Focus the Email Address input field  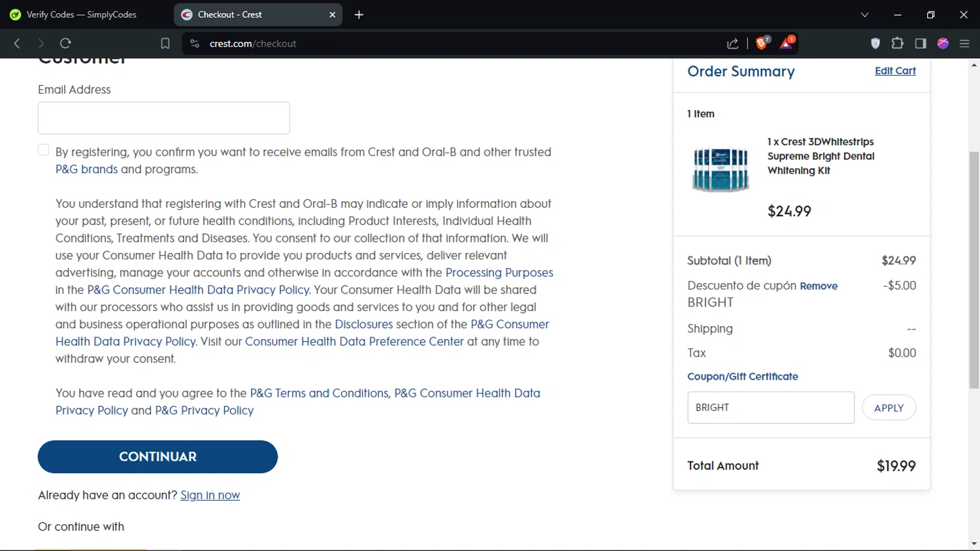coord(164,118)
